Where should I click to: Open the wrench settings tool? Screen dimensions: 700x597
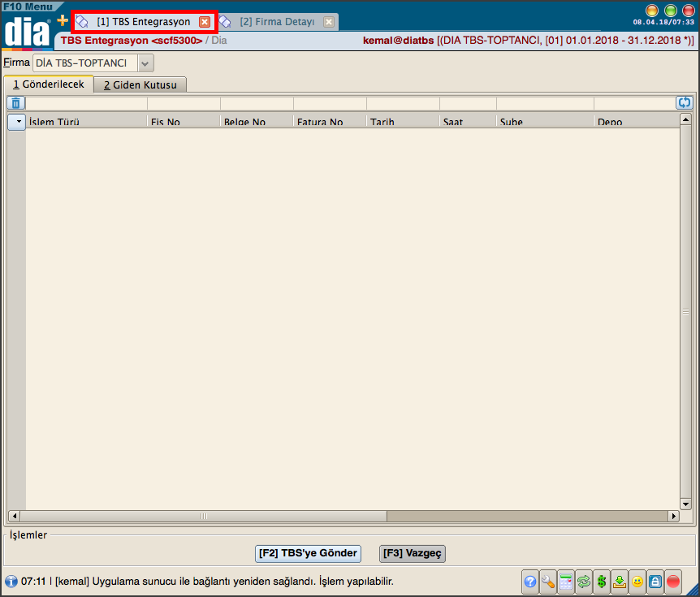coord(548,582)
